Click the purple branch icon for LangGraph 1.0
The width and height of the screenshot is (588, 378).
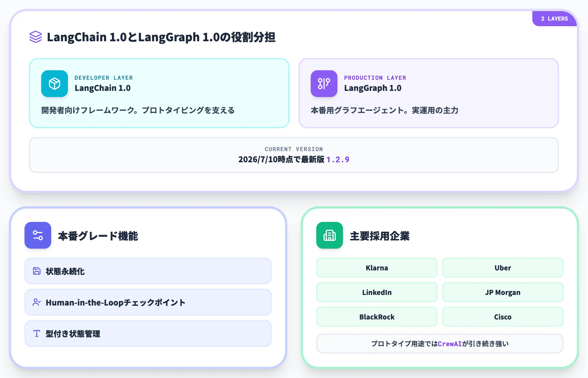click(324, 84)
